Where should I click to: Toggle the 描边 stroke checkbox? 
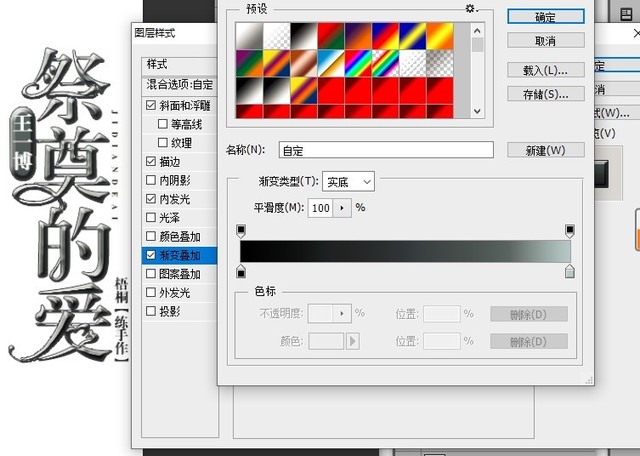point(151,161)
